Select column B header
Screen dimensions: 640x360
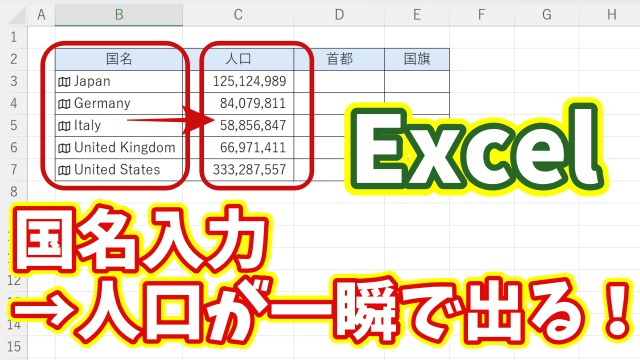point(119,15)
